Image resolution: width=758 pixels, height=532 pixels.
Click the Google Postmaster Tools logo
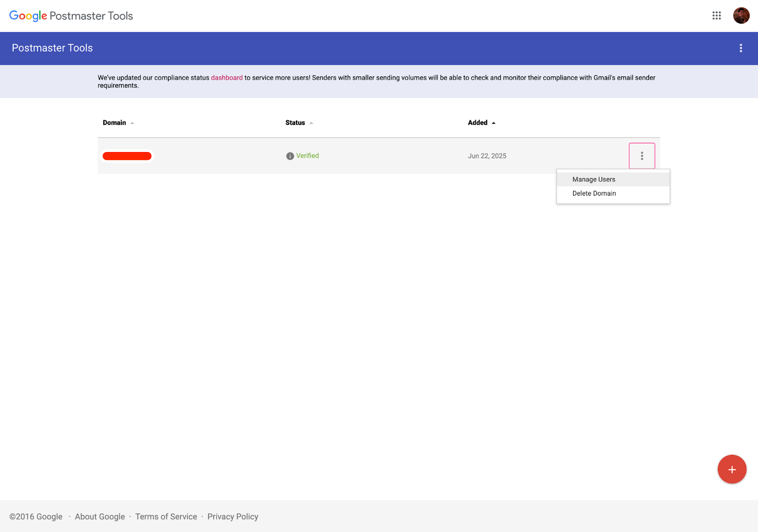point(71,16)
